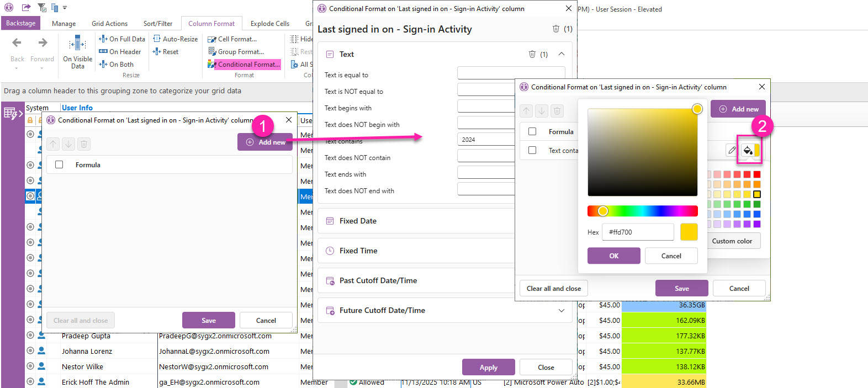Click trash icon in Last signed in header

(555, 29)
